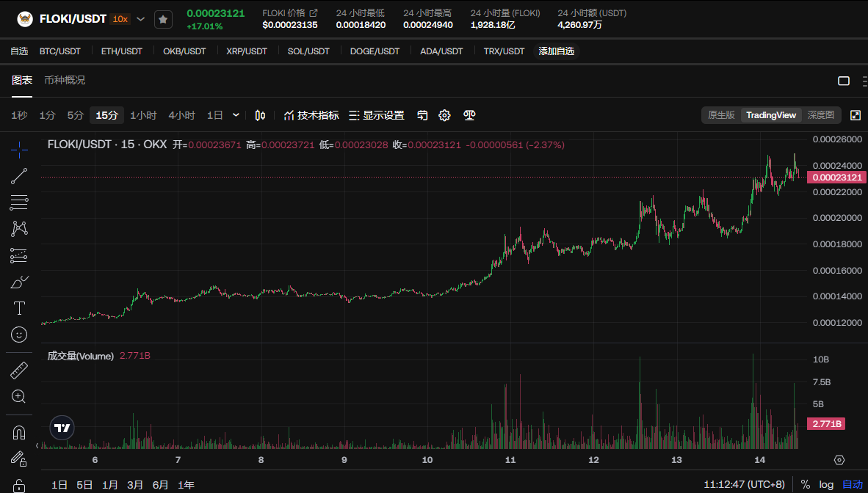Switch to the 币种概况 tab
The image size is (868, 493).
click(x=65, y=80)
